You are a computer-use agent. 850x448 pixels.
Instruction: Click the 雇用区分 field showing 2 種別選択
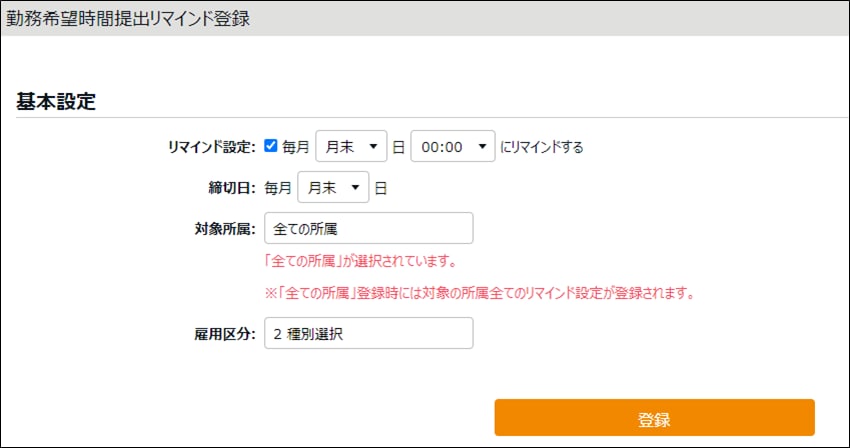(x=368, y=333)
